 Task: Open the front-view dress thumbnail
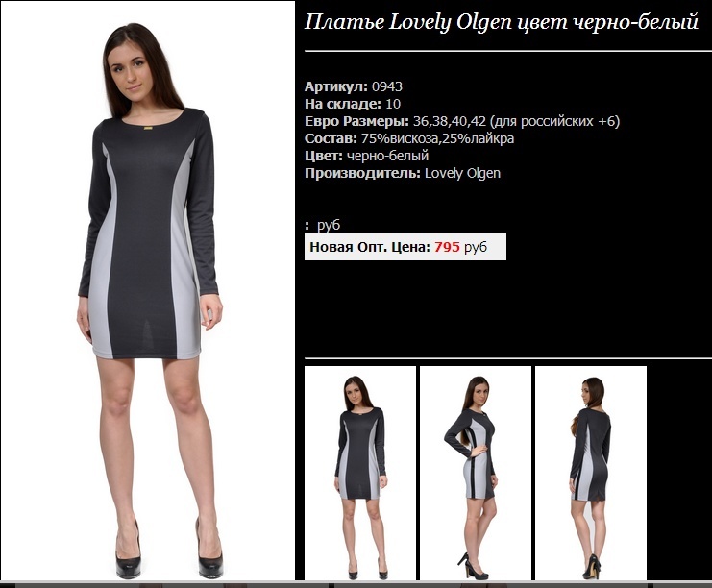coord(360,473)
